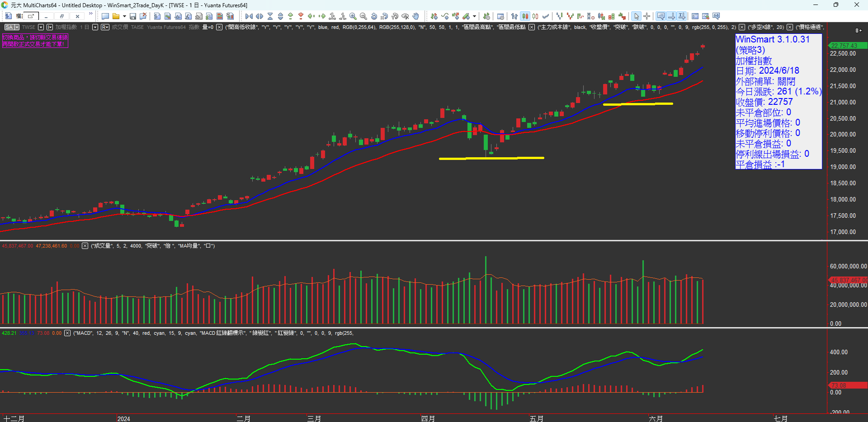The width and height of the screenshot is (868, 422).
Task: Open the I dropdown before 加權指數
Action: pos(50,27)
